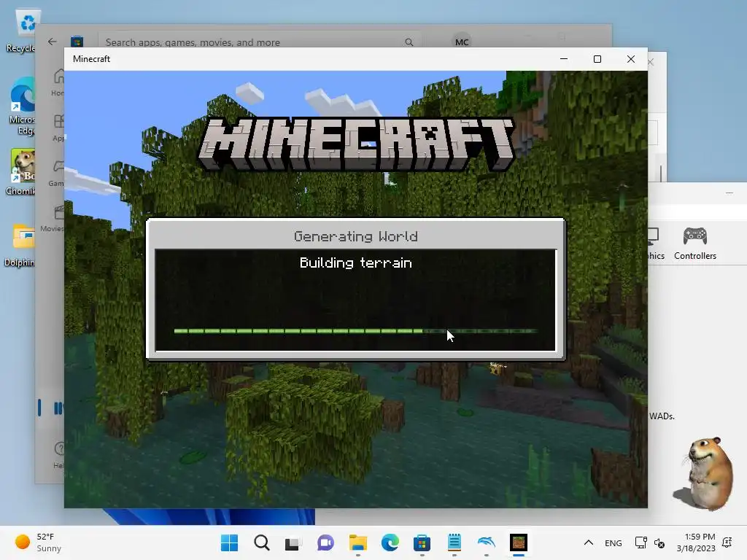
Task: Select the Chomik desktop shortcut
Action: (22, 171)
